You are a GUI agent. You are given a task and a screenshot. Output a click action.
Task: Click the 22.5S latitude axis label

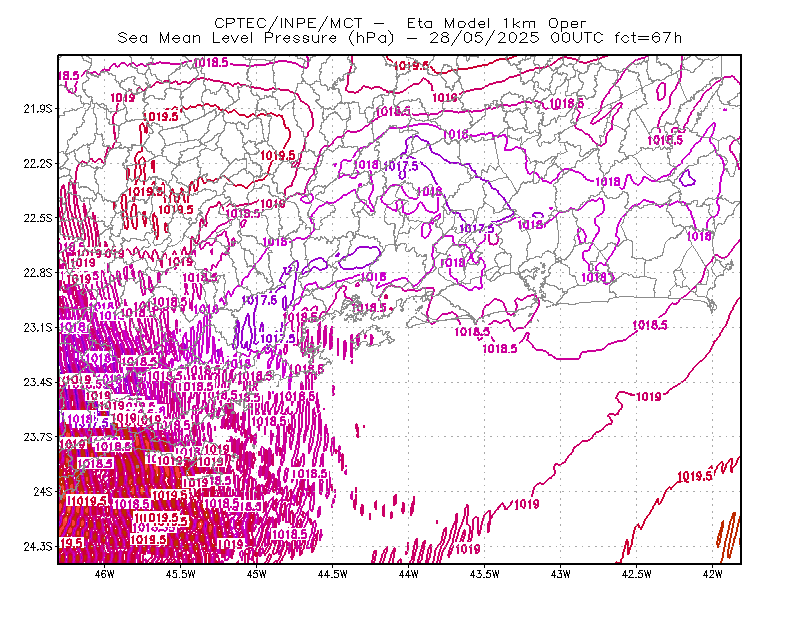37,218
